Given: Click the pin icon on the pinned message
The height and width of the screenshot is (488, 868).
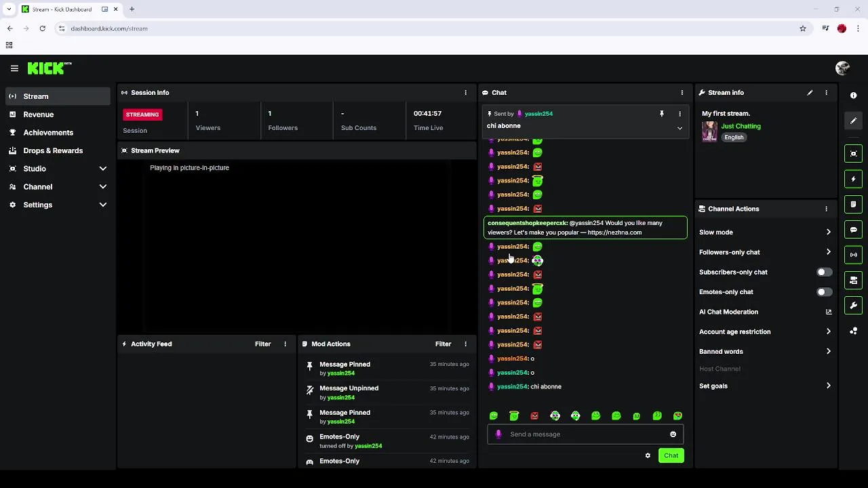Looking at the screenshot, I should tap(662, 114).
